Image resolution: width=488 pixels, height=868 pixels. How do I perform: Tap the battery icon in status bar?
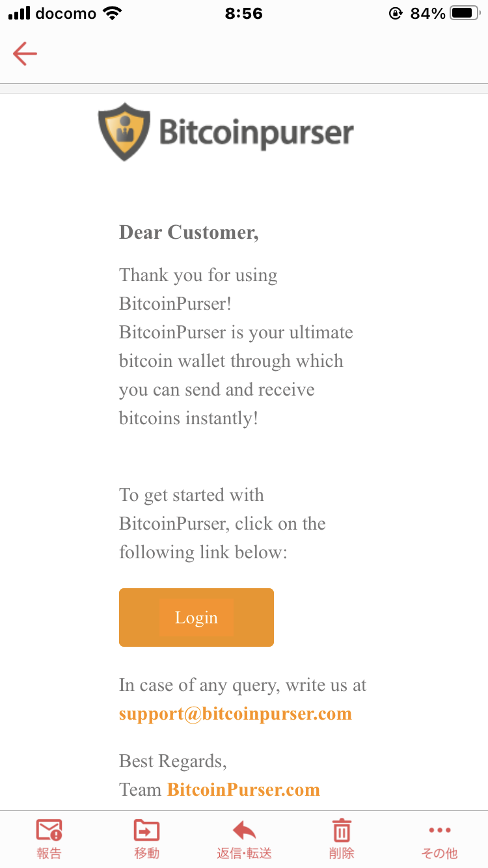465,13
